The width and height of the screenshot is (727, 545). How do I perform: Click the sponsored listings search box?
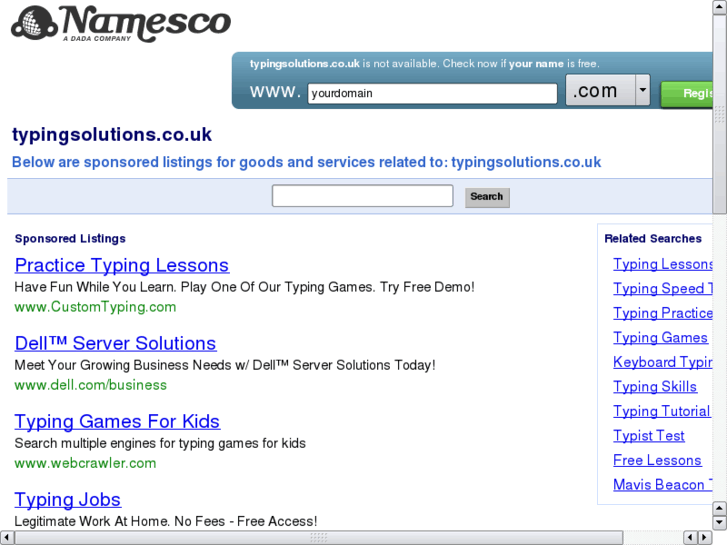pyautogui.click(x=363, y=196)
